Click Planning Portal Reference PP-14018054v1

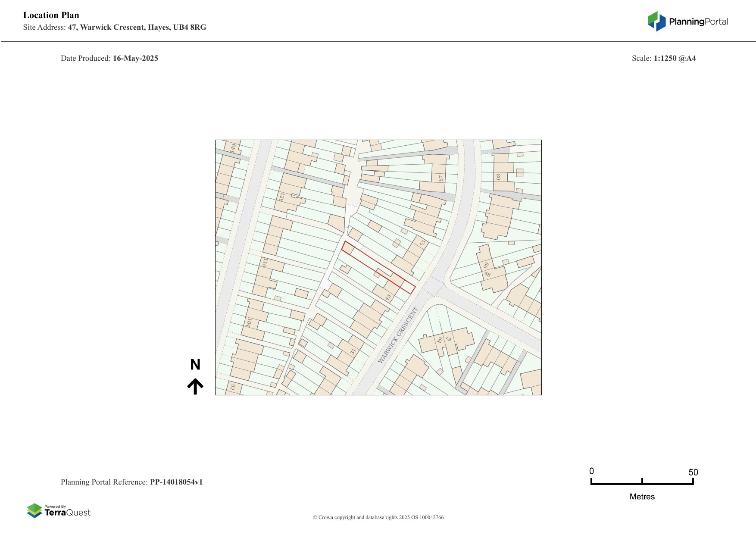click(131, 482)
